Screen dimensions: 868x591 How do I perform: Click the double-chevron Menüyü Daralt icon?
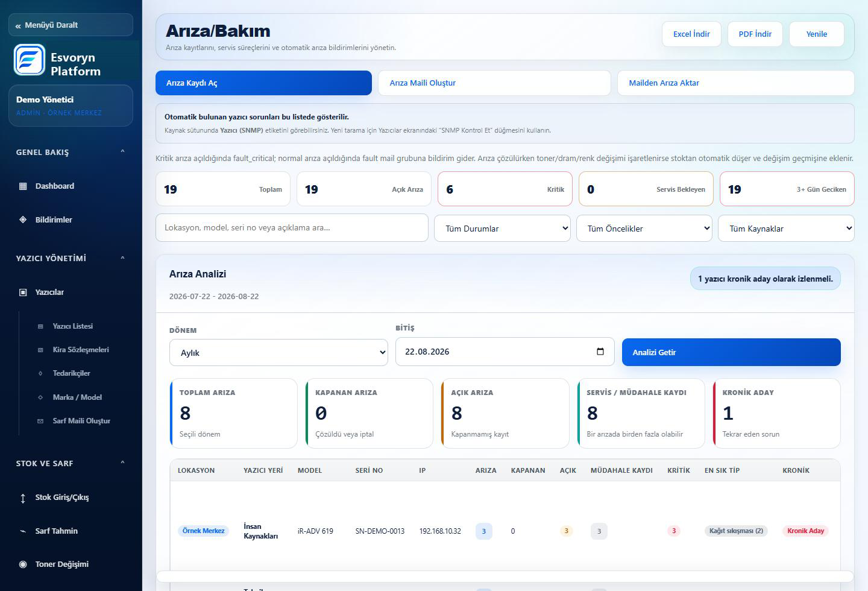tap(18, 25)
